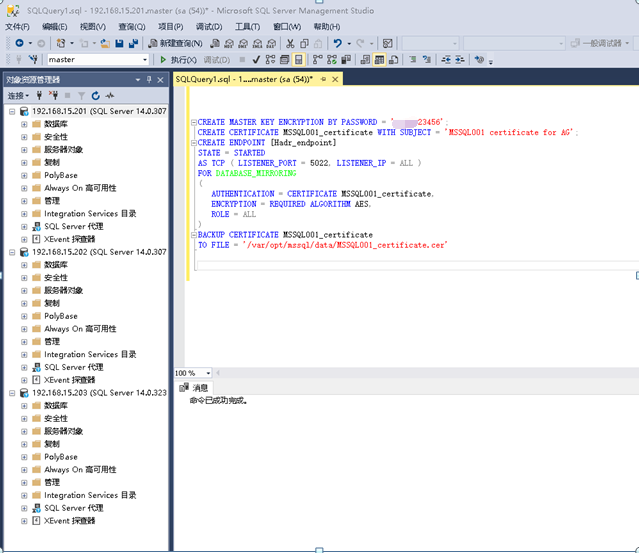The image size is (639, 553).
Task: Click the Copy icon in toolbar
Action: tap(304, 43)
